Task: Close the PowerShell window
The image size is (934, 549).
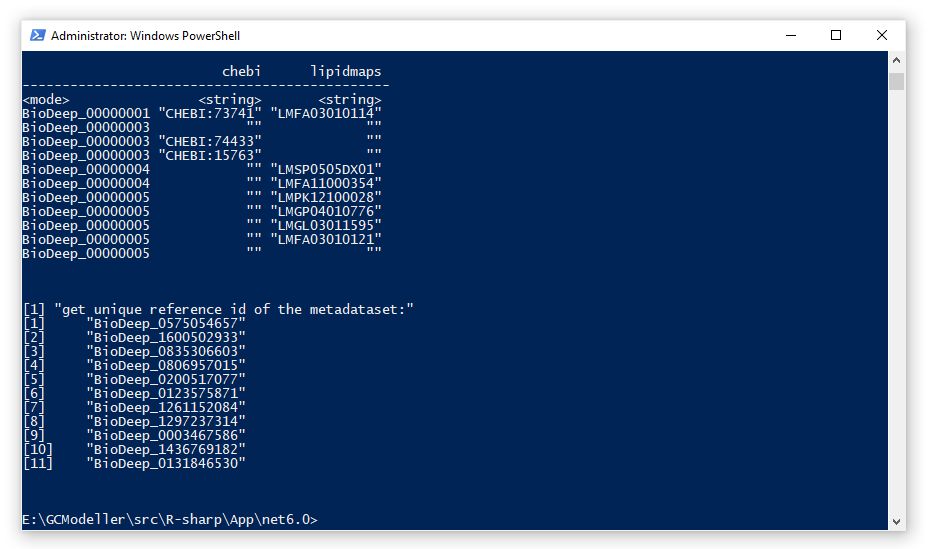Action: 882,35
